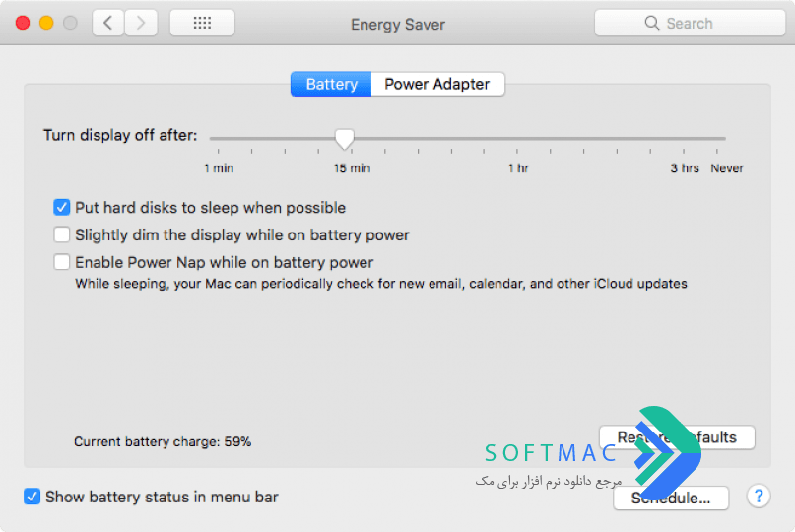
Task: Close the Energy Saver window
Action: click(23, 23)
